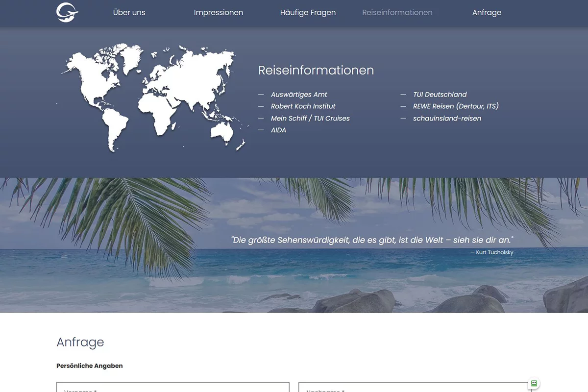
Task: Open the green chat widget icon
Action: 534,383
